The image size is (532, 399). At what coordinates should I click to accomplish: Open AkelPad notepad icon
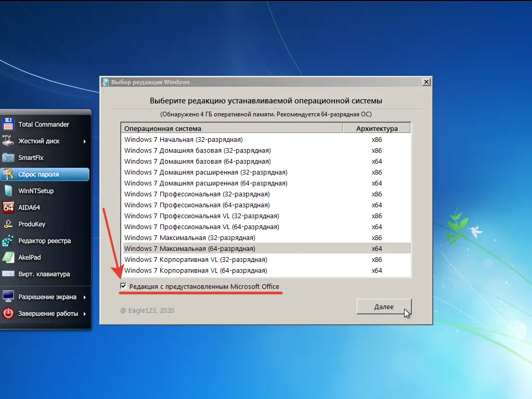pos(8,257)
